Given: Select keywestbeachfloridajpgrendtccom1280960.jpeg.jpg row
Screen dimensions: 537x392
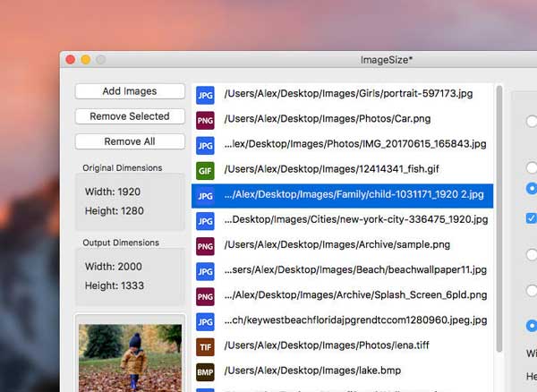Looking at the screenshot, I should pyautogui.click(x=343, y=322).
